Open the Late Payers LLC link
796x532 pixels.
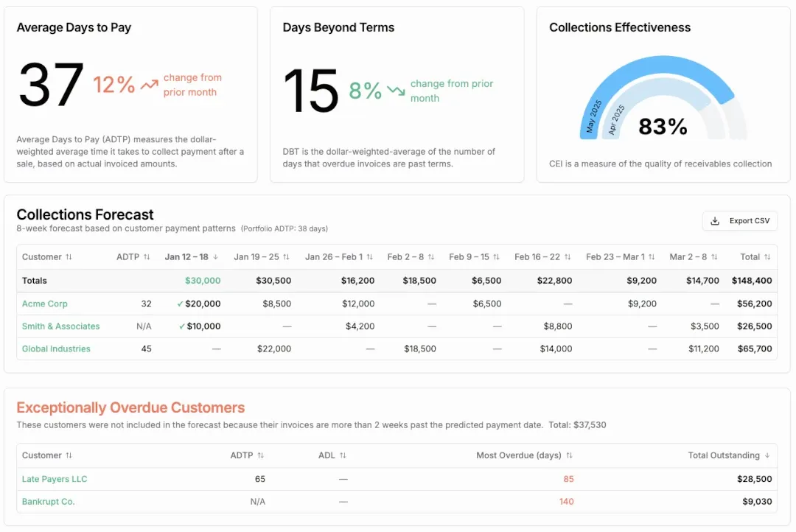(x=55, y=479)
